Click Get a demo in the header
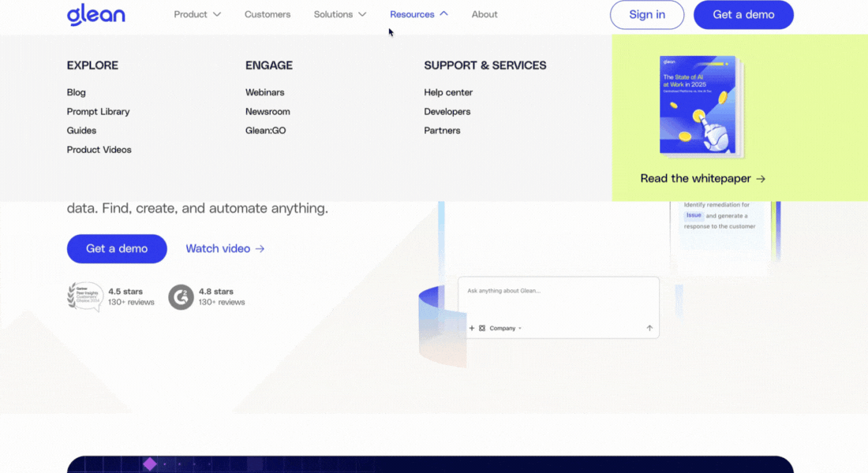Viewport: 868px width, 473px height. pos(743,15)
